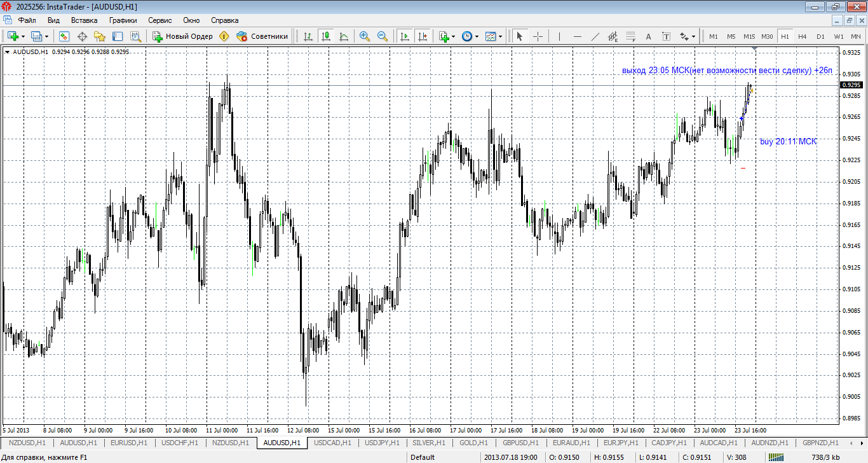Open a new chart window
Image resolution: width=868 pixels, height=463 pixels.
click(13, 36)
